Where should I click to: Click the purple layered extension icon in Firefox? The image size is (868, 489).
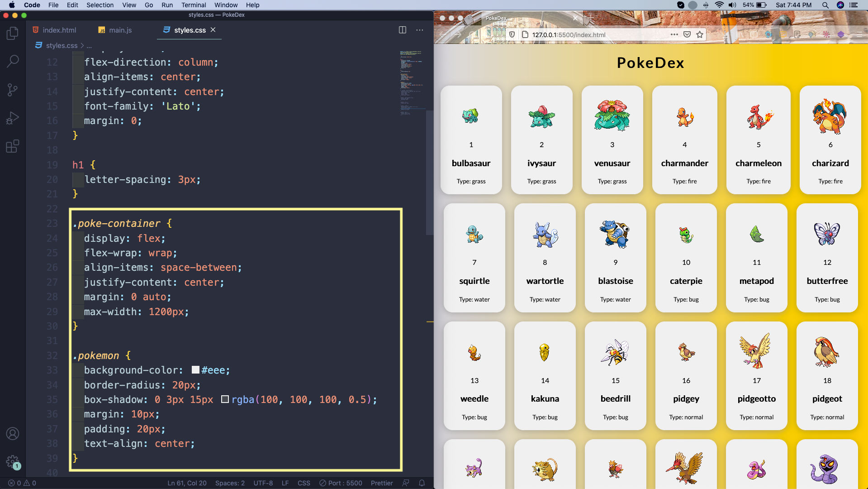point(841,34)
